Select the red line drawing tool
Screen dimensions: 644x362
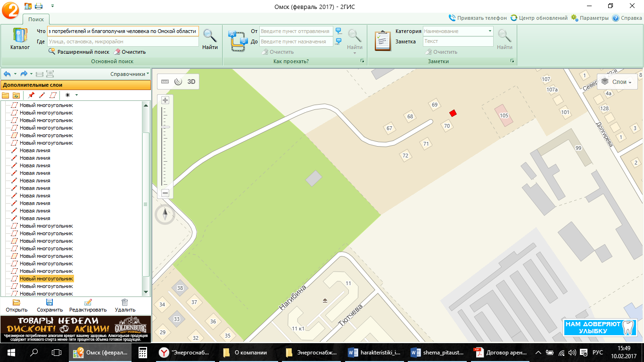[x=42, y=95]
